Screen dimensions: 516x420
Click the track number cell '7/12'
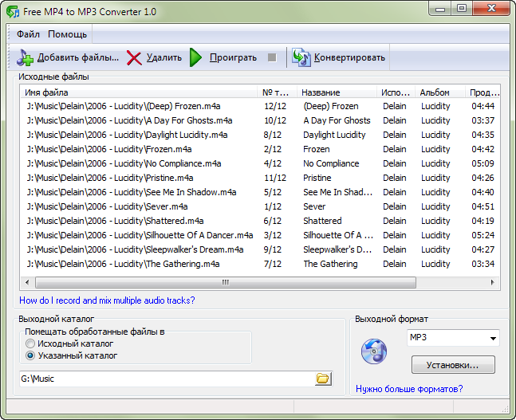(x=273, y=264)
